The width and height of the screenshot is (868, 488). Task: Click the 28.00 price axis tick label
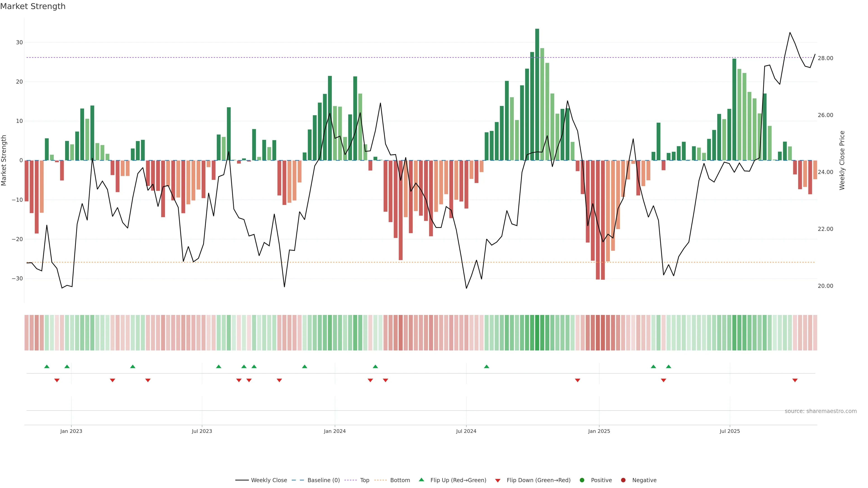(825, 58)
